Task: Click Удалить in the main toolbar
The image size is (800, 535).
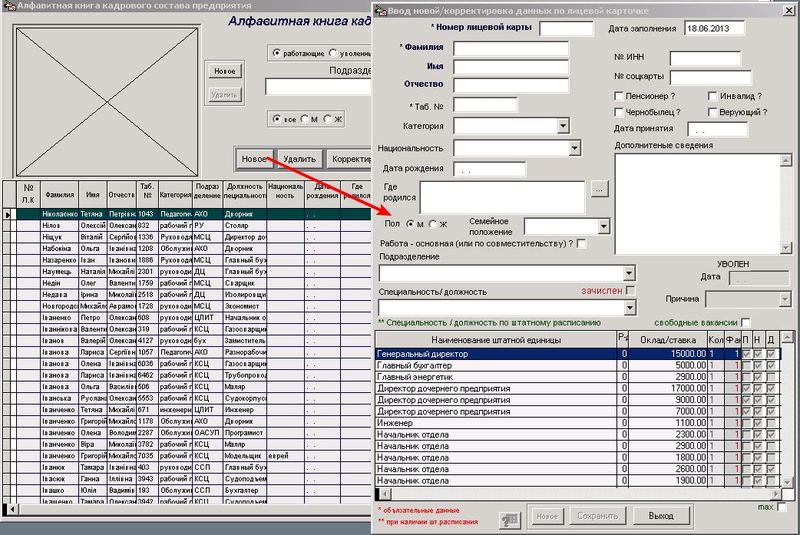Action: coord(299,158)
